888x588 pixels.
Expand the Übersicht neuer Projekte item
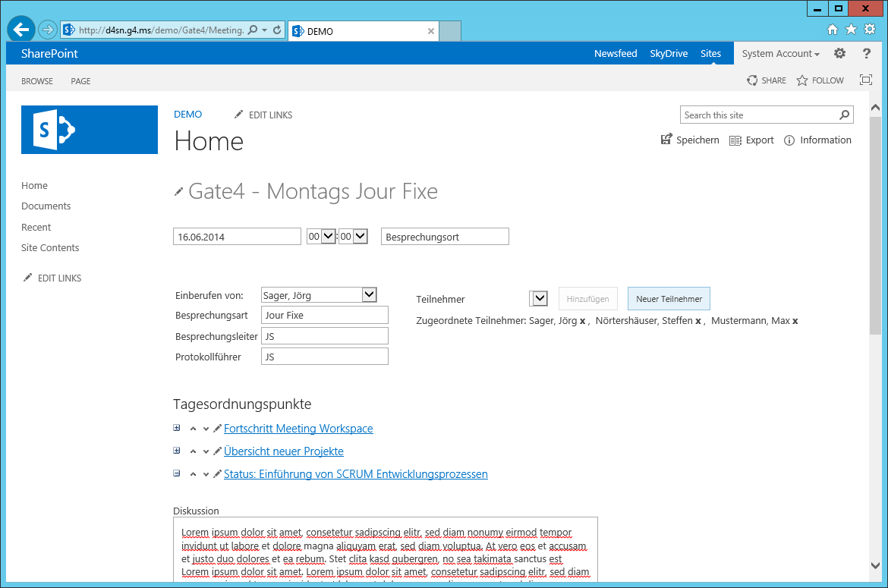click(177, 451)
